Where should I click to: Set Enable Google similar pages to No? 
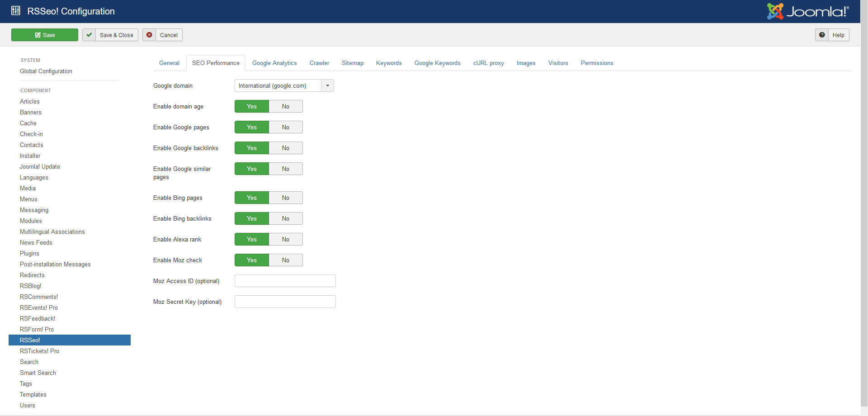(286, 169)
